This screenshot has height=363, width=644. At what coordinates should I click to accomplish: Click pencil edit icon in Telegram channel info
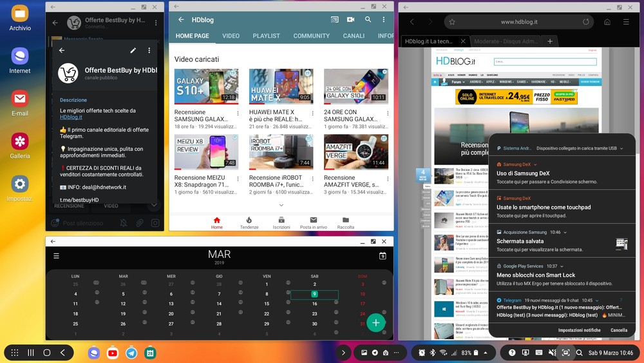pyautogui.click(x=133, y=50)
